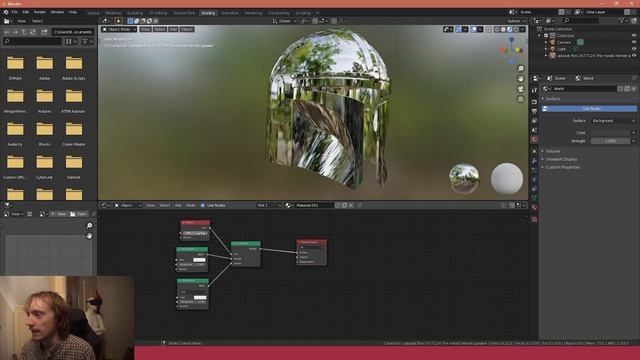The width and height of the screenshot is (640, 360).
Task: Open file browser filter dropdown
Action: pos(87,41)
